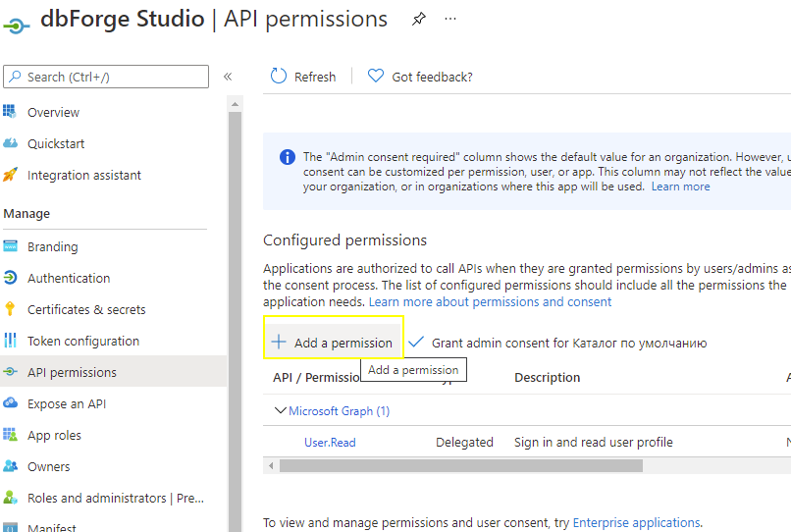Open the more options ellipsis in header
Screen dimensions: 791x532
(450, 20)
